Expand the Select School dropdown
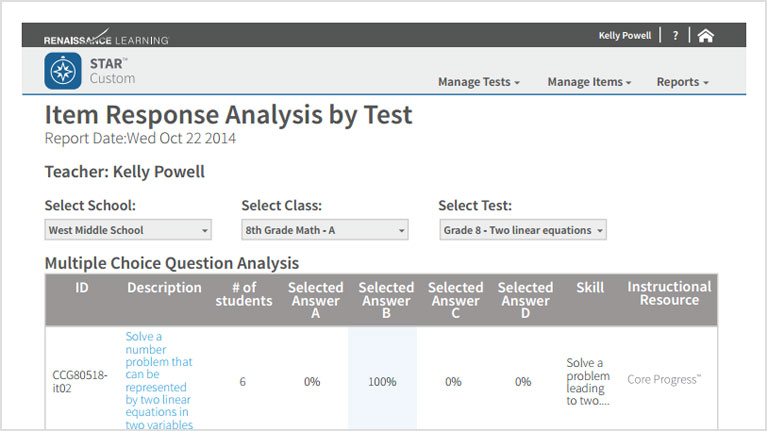 (x=128, y=230)
